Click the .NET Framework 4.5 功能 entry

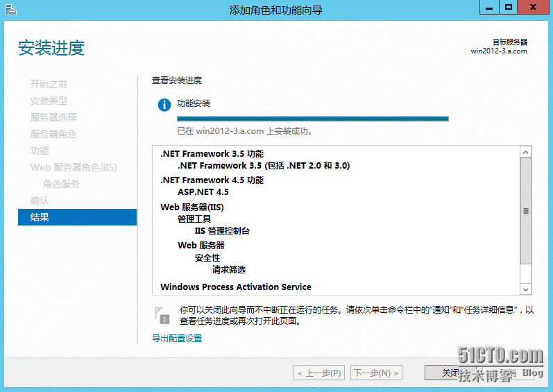click(x=212, y=180)
